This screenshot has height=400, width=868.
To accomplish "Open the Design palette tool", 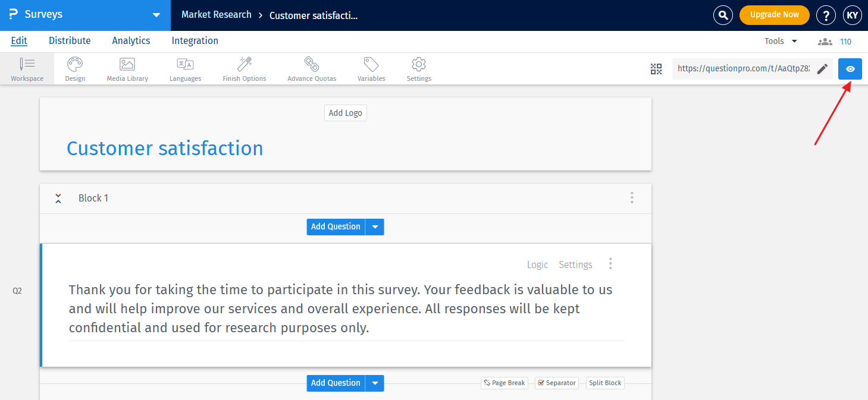I will pos(75,69).
